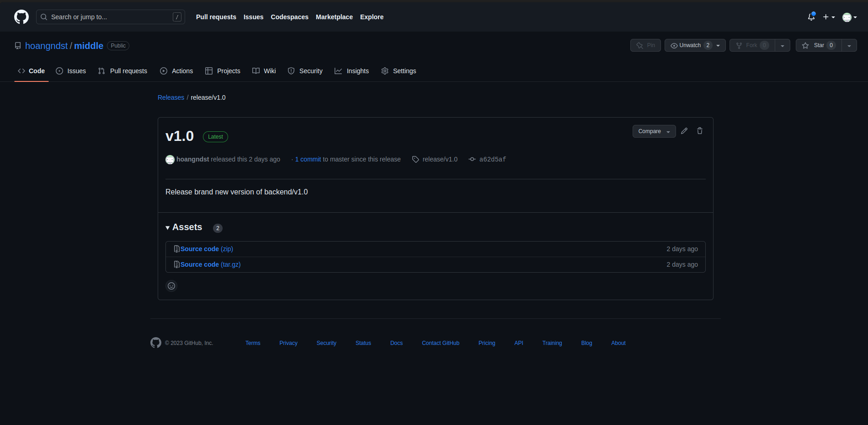868x425 pixels.
Task: Collapse the Assets section
Action: tap(184, 227)
